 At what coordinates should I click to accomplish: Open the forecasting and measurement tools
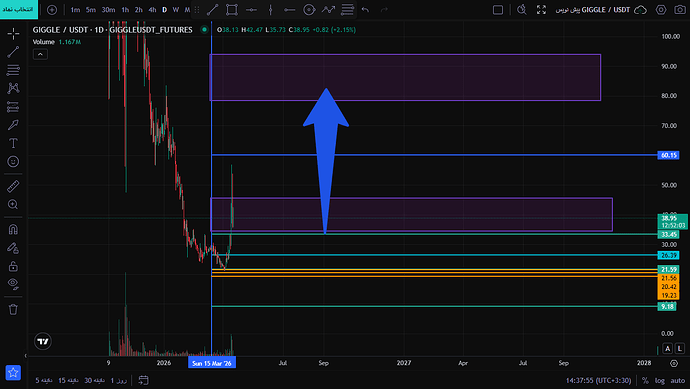[13, 106]
